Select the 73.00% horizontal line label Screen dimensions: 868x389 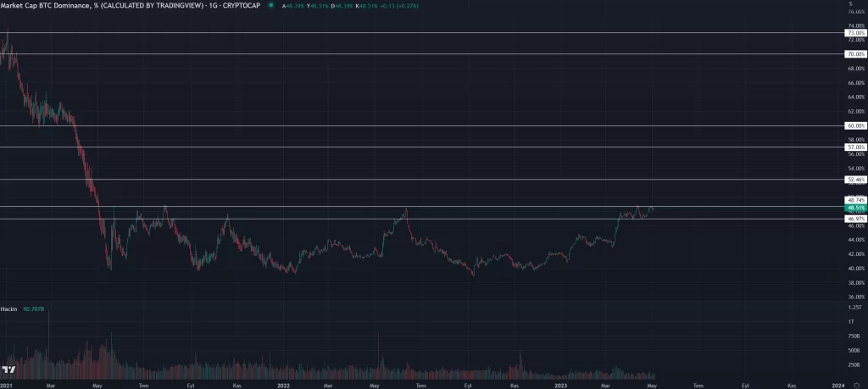[854, 33]
